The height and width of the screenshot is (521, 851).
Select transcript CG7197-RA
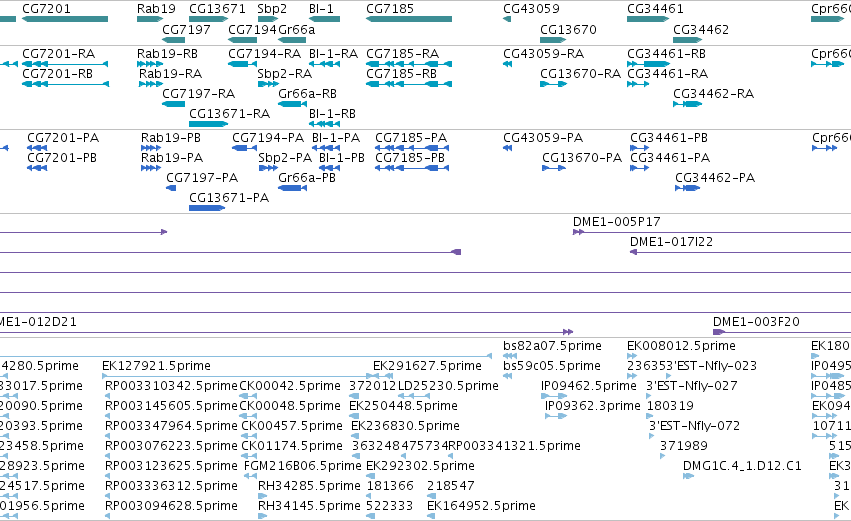[199, 94]
